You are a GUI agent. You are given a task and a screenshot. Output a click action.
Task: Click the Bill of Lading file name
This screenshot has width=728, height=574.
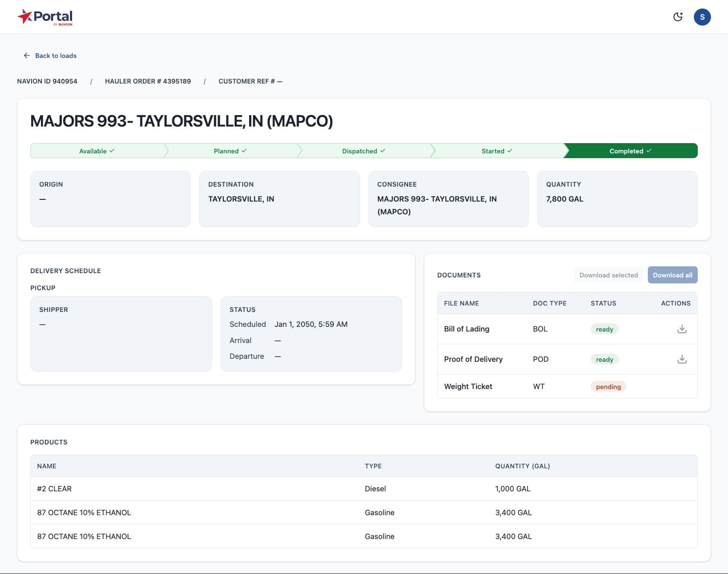[x=467, y=329]
